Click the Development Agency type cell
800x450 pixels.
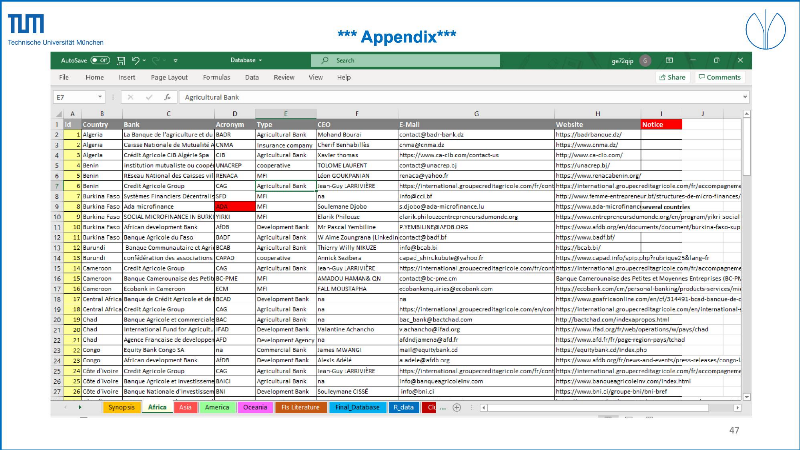[286, 340]
